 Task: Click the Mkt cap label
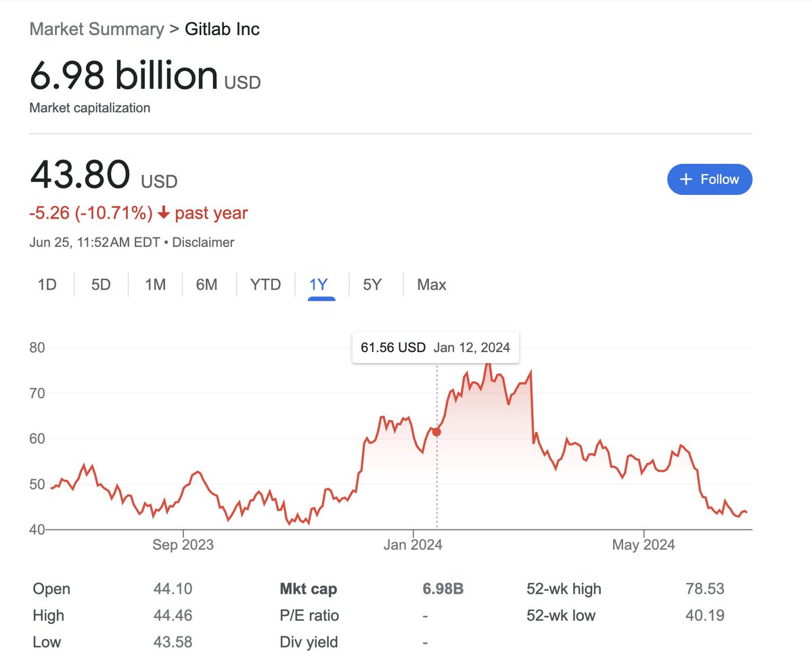(x=309, y=589)
